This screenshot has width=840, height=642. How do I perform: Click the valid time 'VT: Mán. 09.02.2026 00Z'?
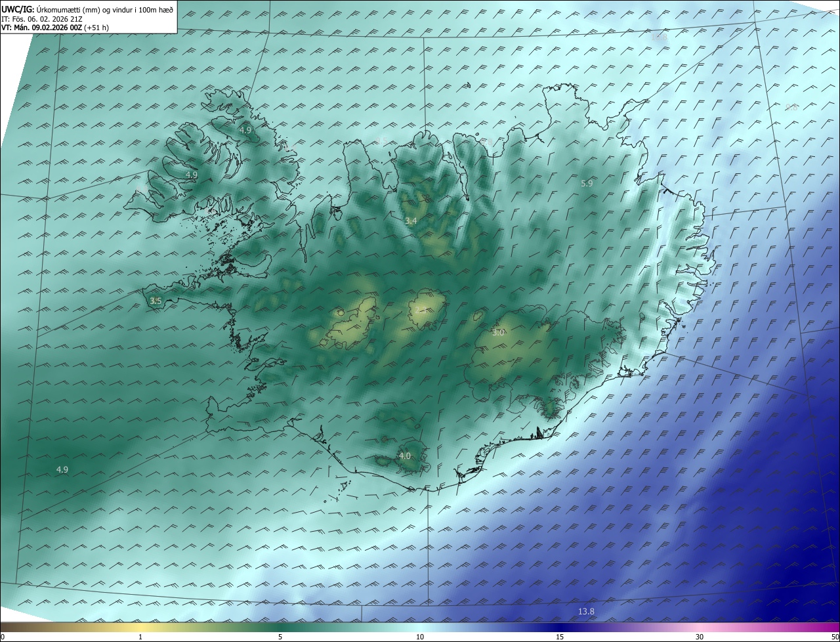tap(41, 28)
